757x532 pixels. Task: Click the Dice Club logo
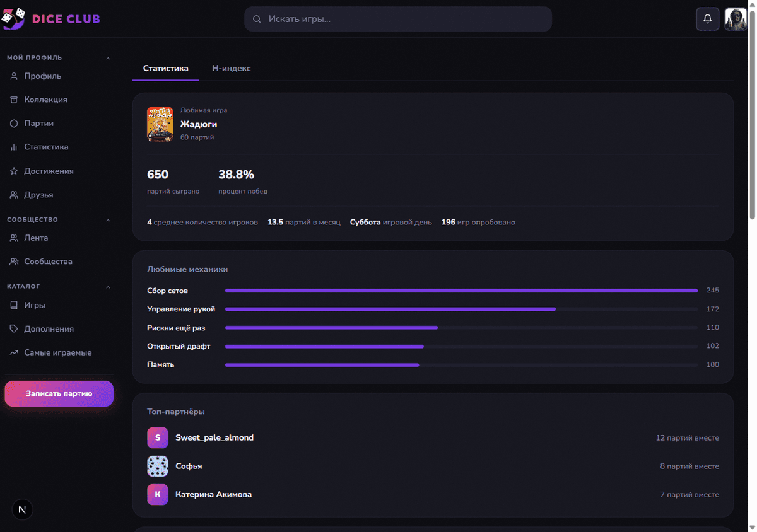tap(51, 19)
